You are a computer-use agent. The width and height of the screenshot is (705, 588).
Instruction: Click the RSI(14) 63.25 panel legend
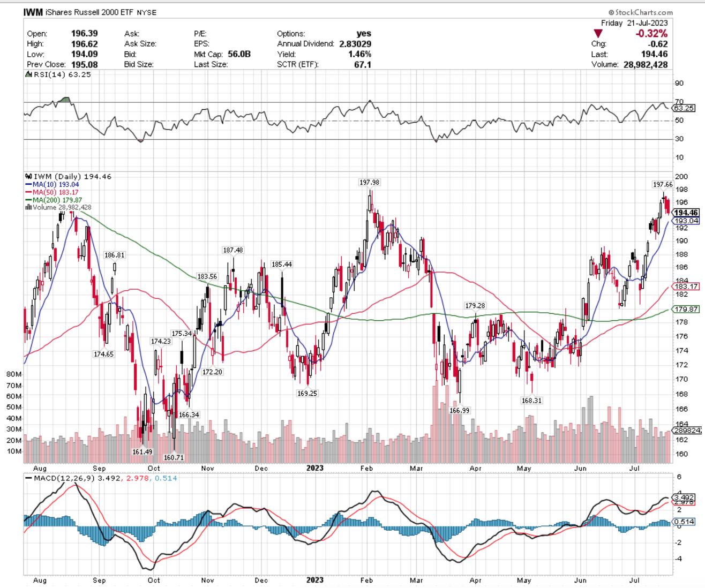tap(58, 74)
